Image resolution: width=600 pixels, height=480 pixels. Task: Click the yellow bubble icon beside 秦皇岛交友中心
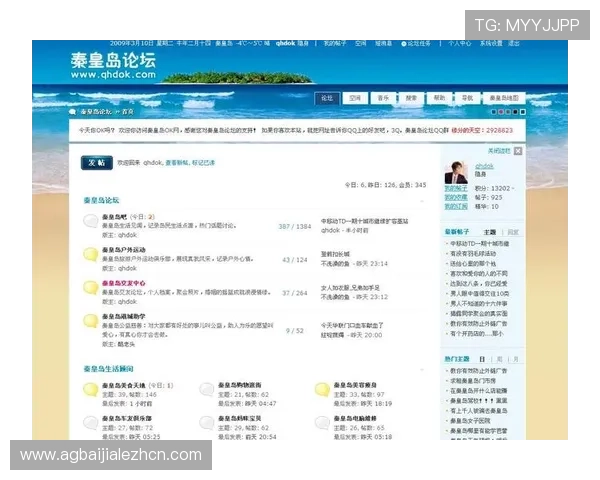pos(91,287)
